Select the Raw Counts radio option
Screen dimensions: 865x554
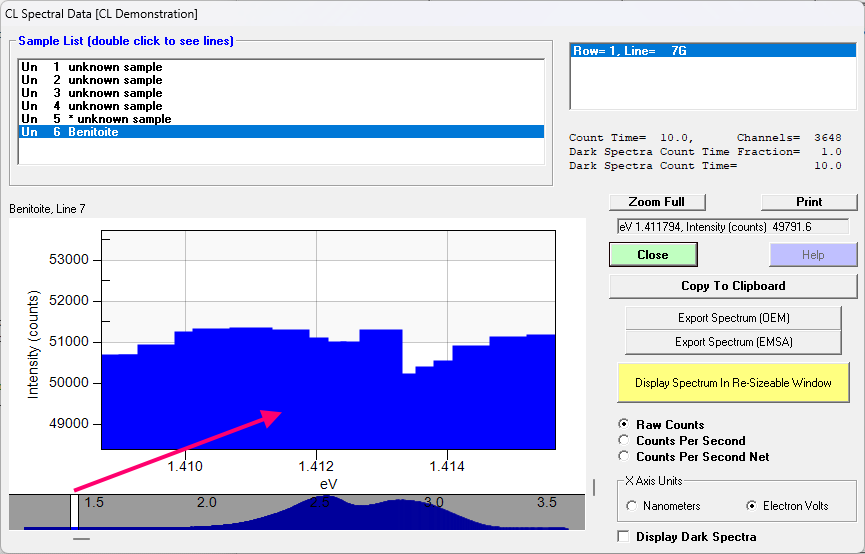click(625, 425)
